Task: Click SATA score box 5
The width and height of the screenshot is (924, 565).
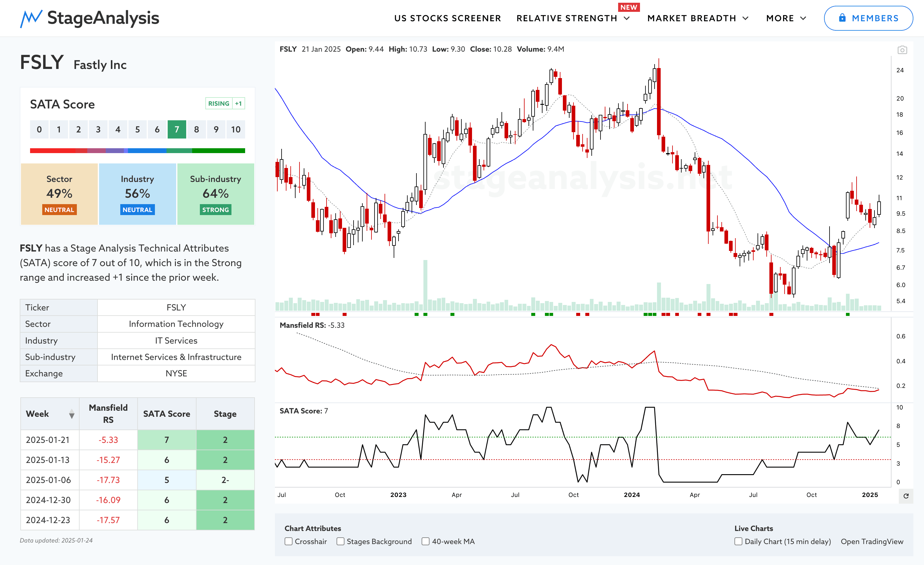Action: pos(137,129)
